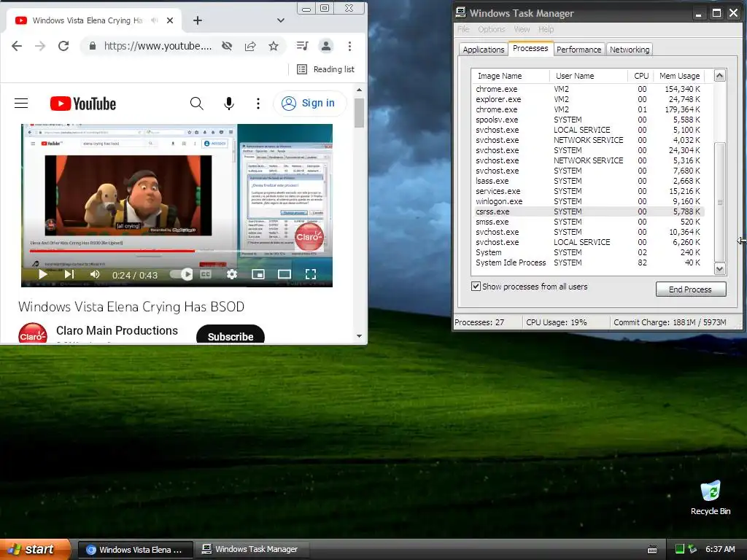
Task: Open the Task Manager Options menu
Action: click(x=491, y=29)
